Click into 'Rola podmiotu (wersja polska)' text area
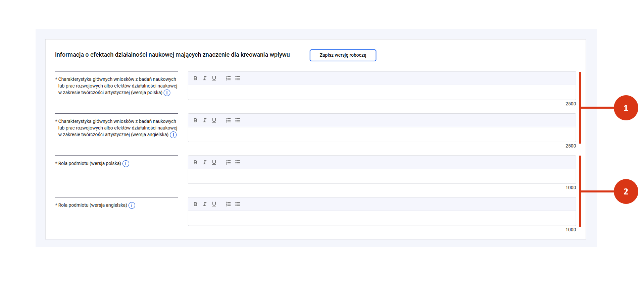 pyautogui.click(x=382, y=176)
